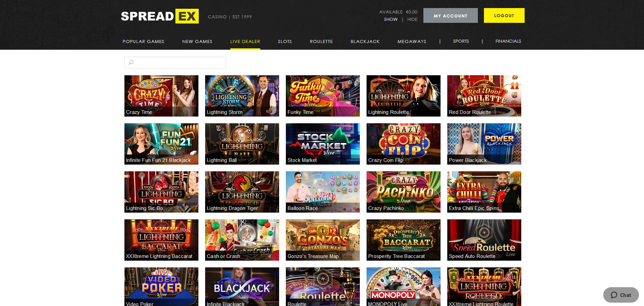Screen dimensions: 644x306
Task: Open Gonzo's Treasure Map
Action: pos(323,240)
